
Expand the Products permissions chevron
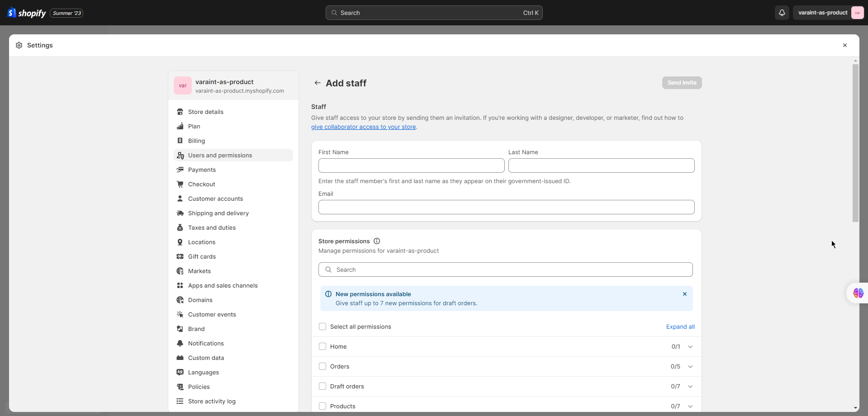[690, 407]
